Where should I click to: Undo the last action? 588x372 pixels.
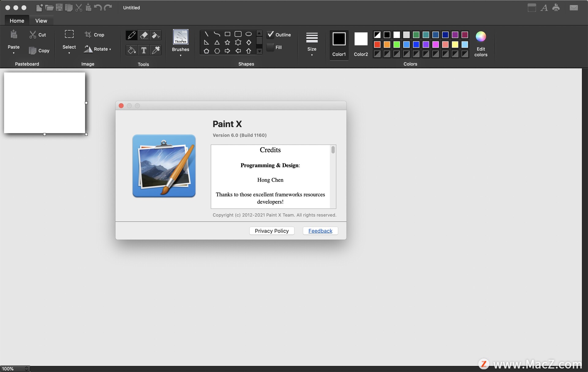pyautogui.click(x=98, y=8)
